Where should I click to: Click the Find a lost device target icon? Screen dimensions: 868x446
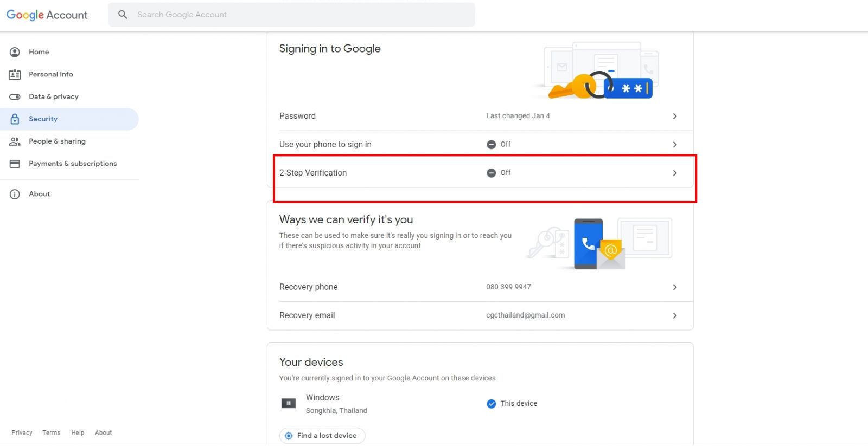coord(289,436)
